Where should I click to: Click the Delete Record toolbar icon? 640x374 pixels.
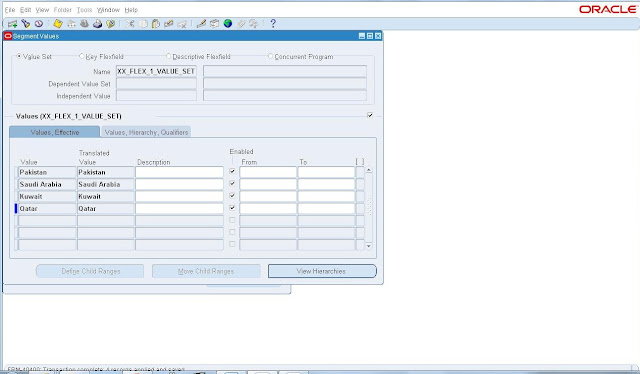pyautogui.click(x=182, y=24)
